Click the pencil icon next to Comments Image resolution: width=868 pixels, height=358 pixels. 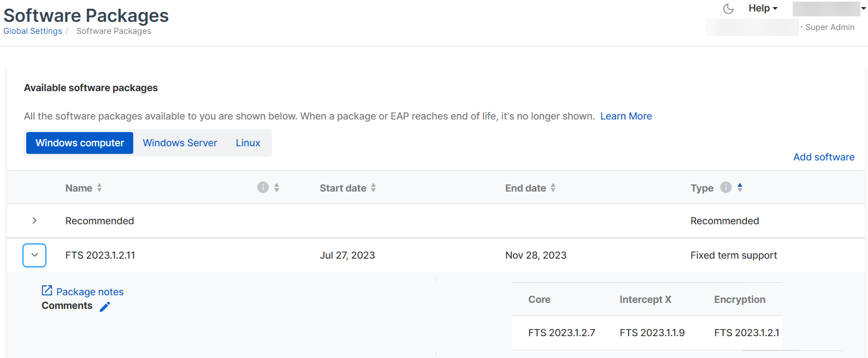pos(105,307)
